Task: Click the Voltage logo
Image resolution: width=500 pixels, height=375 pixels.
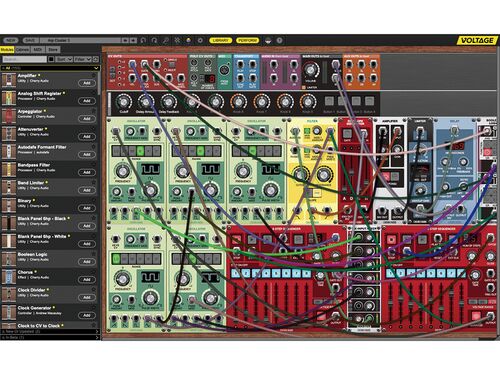Action: [x=477, y=40]
